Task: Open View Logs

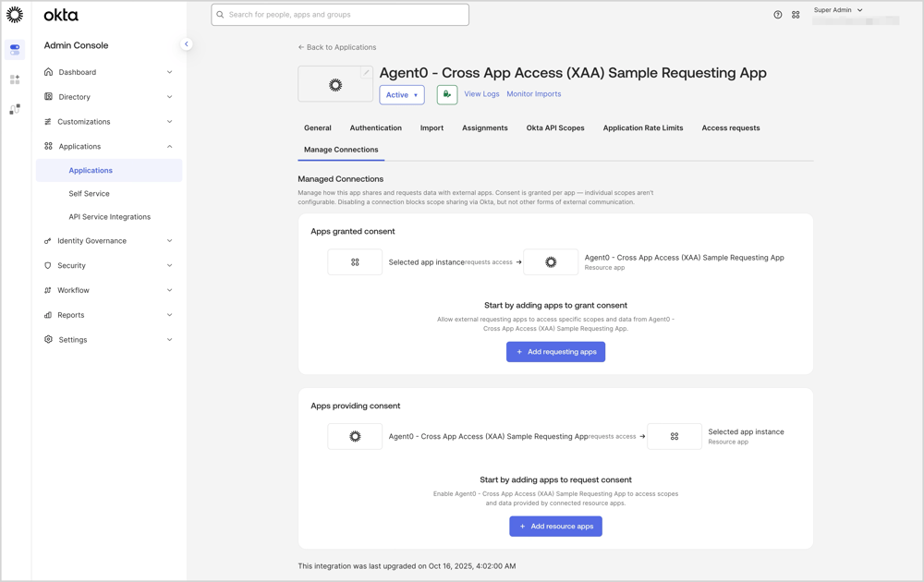Action: [481, 94]
